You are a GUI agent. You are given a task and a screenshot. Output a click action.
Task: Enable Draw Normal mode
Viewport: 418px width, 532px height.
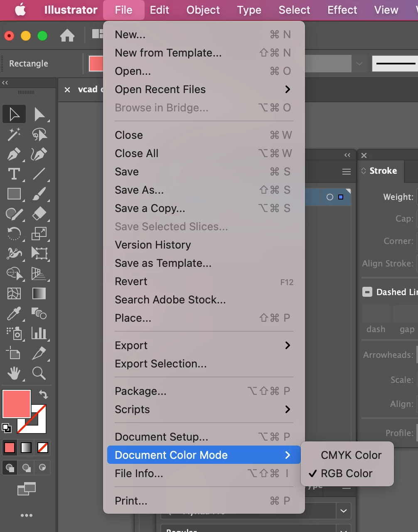point(10,468)
